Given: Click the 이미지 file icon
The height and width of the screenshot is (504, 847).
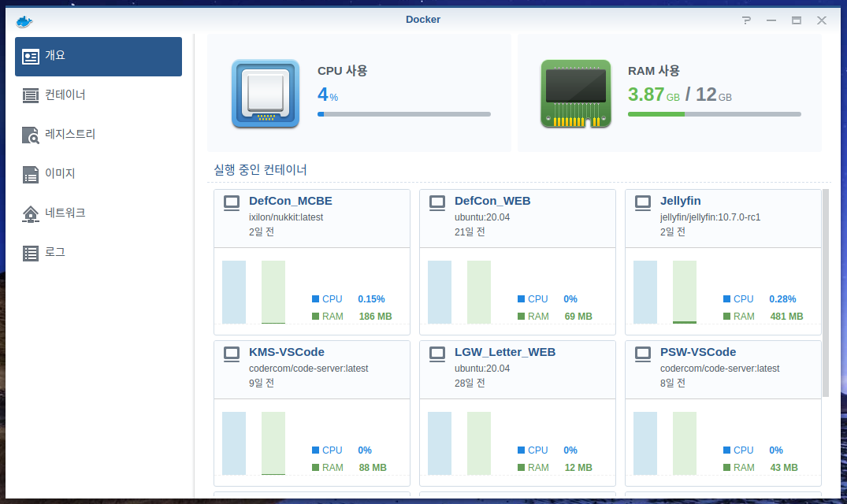Looking at the screenshot, I should tap(30, 174).
